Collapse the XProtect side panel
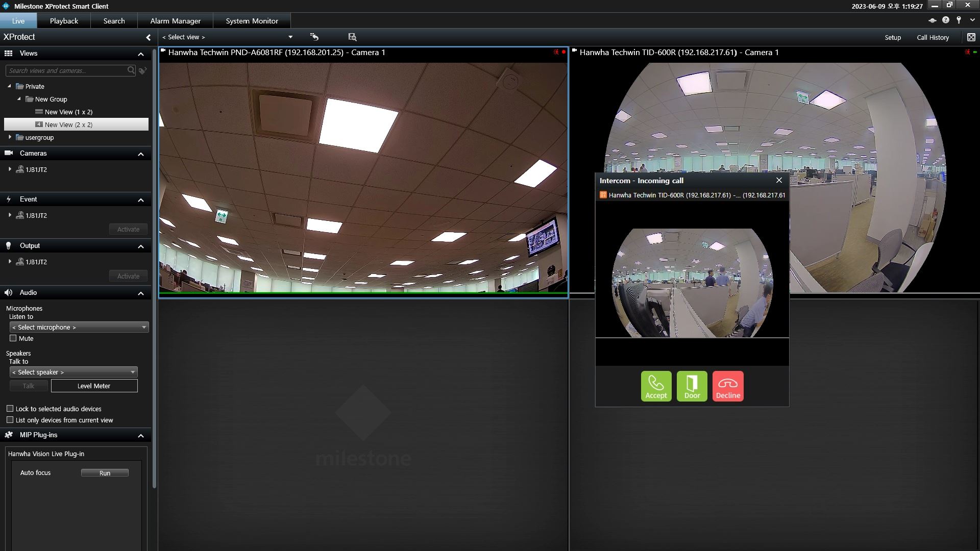This screenshot has height=551, width=980. pyautogui.click(x=148, y=37)
